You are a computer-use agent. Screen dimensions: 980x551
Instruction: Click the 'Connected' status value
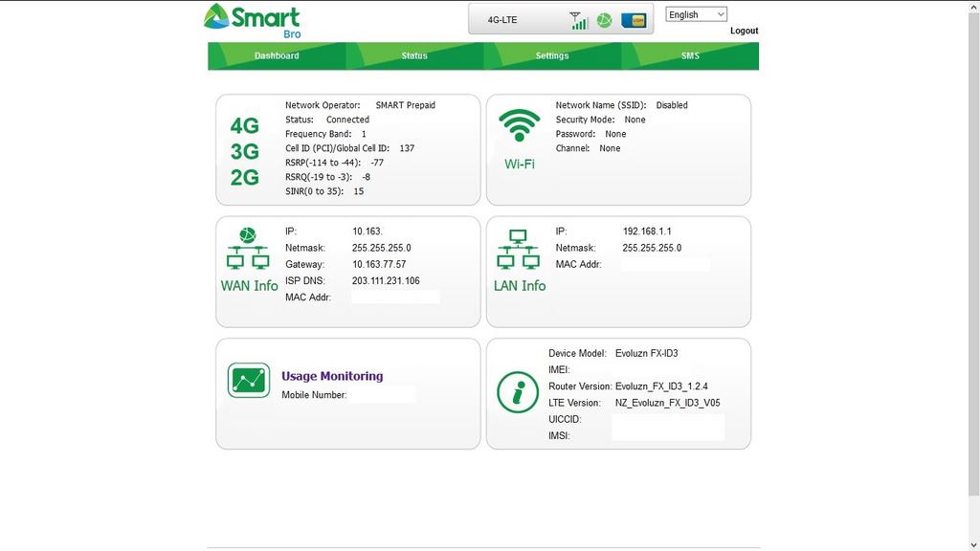click(x=347, y=120)
